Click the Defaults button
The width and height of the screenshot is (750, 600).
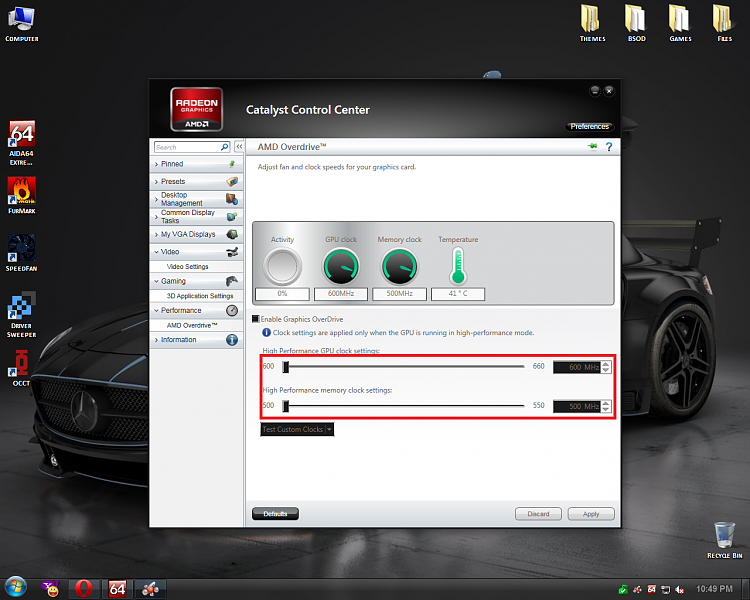pos(276,514)
